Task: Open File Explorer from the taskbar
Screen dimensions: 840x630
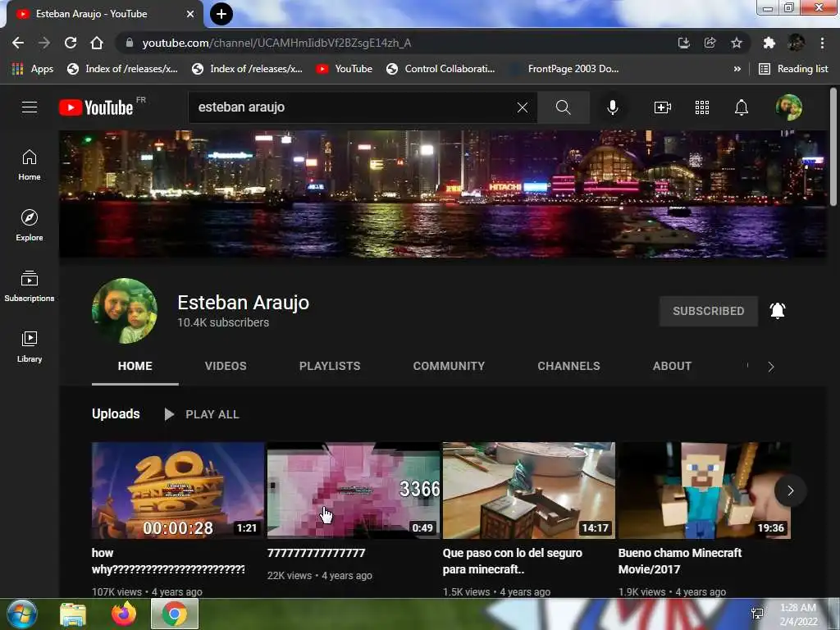Action: tap(73, 614)
